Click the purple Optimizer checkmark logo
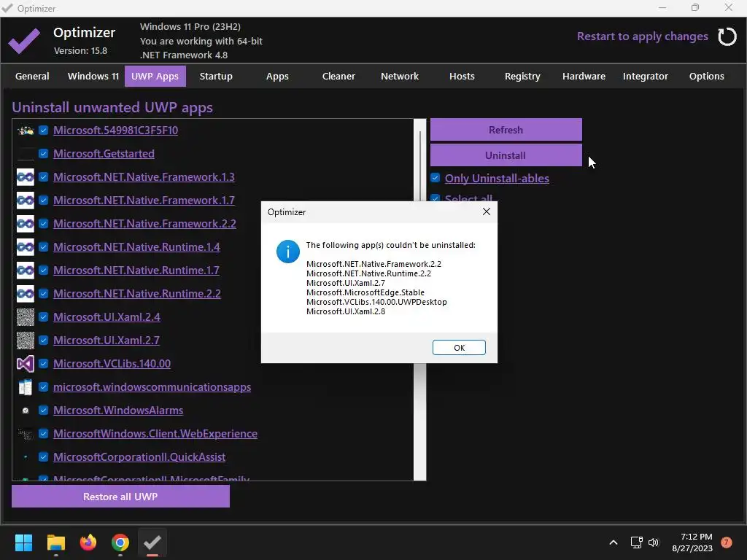The height and width of the screenshot is (560, 747). (x=24, y=41)
